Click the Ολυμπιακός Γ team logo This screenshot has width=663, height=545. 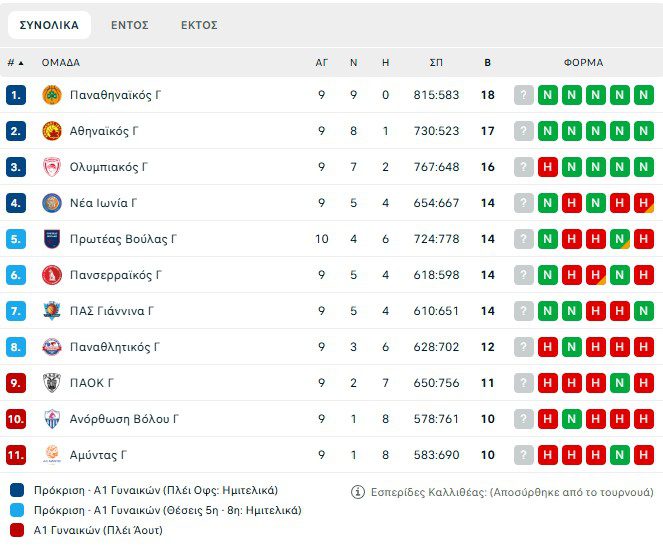[x=52, y=167]
